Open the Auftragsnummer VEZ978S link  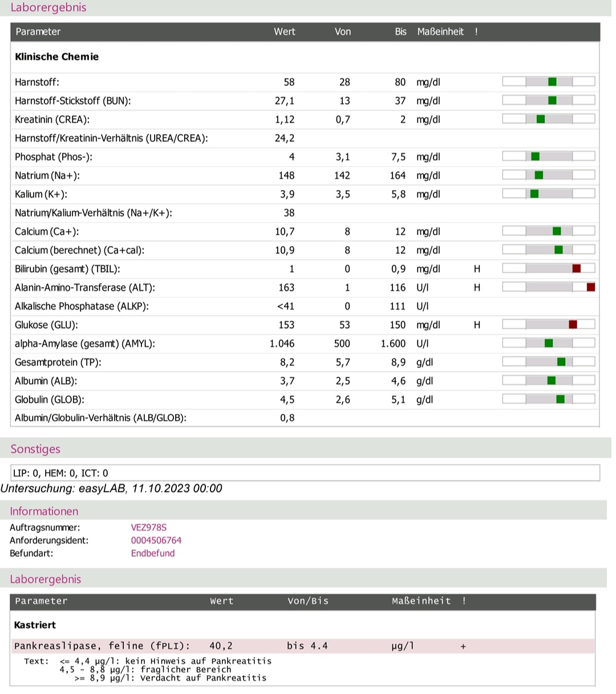(149, 528)
